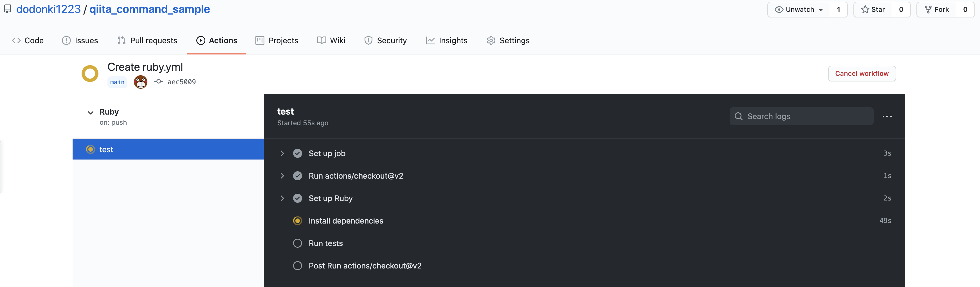The height and width of the screenshot is (287, 980).
Task: Click Install dependencies running status icon
Action: click(x=298, y=221)
